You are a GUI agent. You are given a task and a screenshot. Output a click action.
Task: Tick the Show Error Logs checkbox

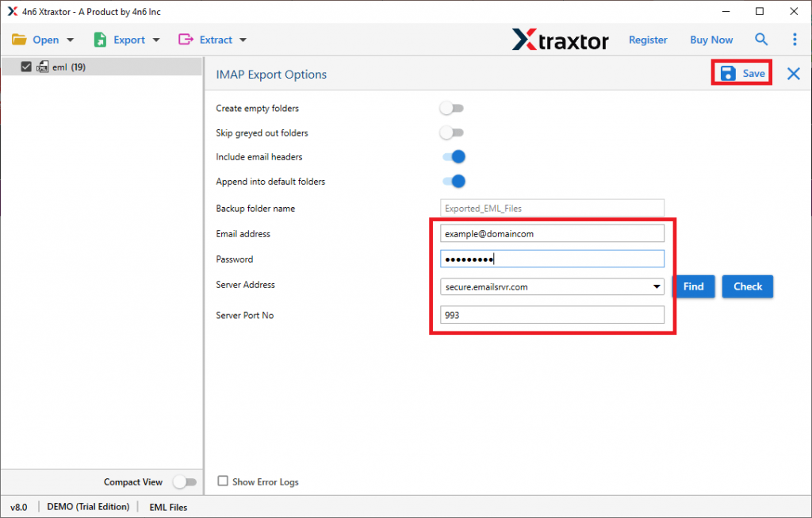[223, 481]
